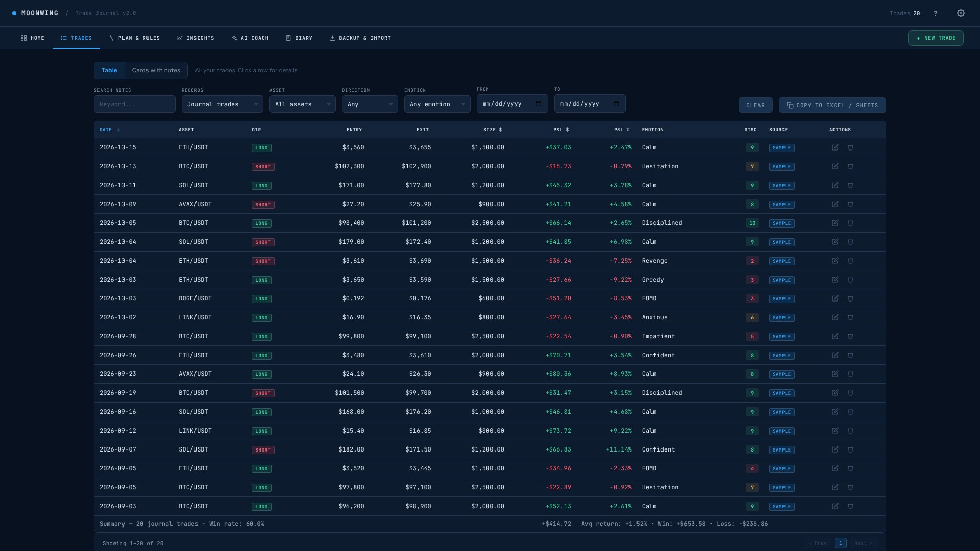The image size is (980, 551).
Task: Open the Plan & Rules tab
Action: pyautogui.click(x=134, y=38)
